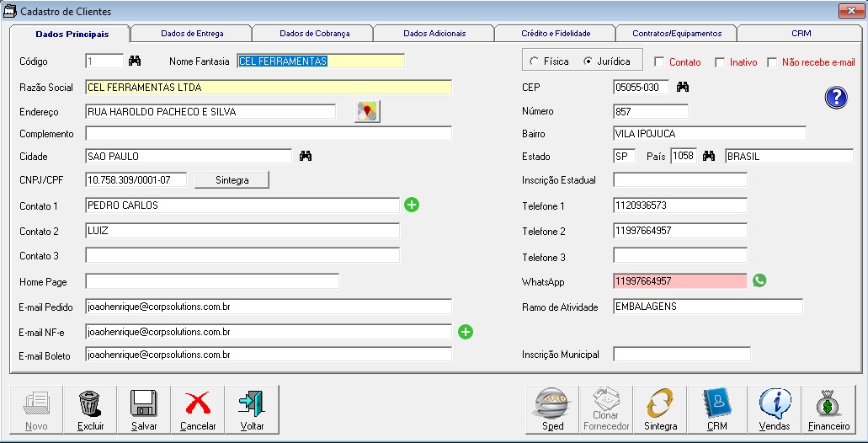Image resolution: width=868 pixels, height=443 pixels.
Task: Open the Financeiro button in bottom toolbar
Action: 828,409
